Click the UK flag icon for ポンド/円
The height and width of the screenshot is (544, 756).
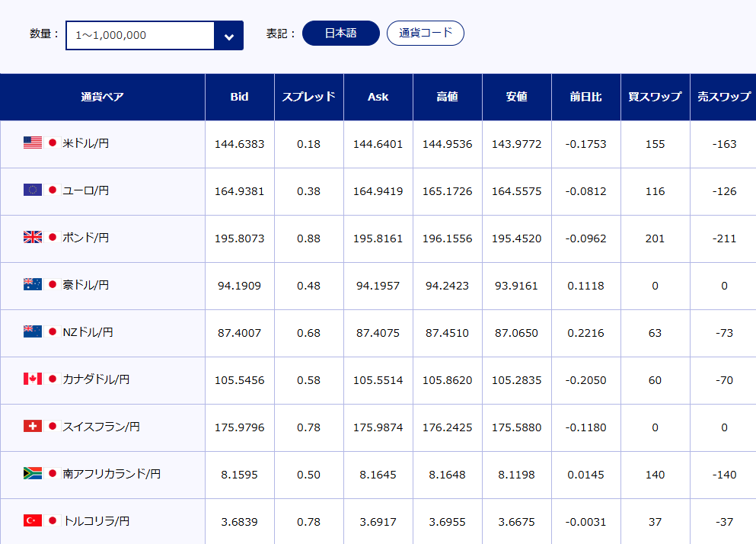coord(33,237)
